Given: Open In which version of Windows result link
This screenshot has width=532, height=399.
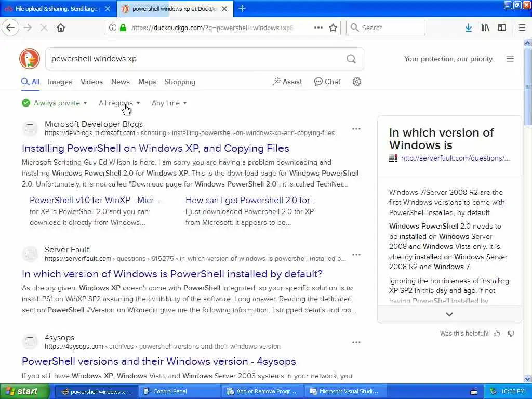Looking at the screenshot, I should [172, 274].
